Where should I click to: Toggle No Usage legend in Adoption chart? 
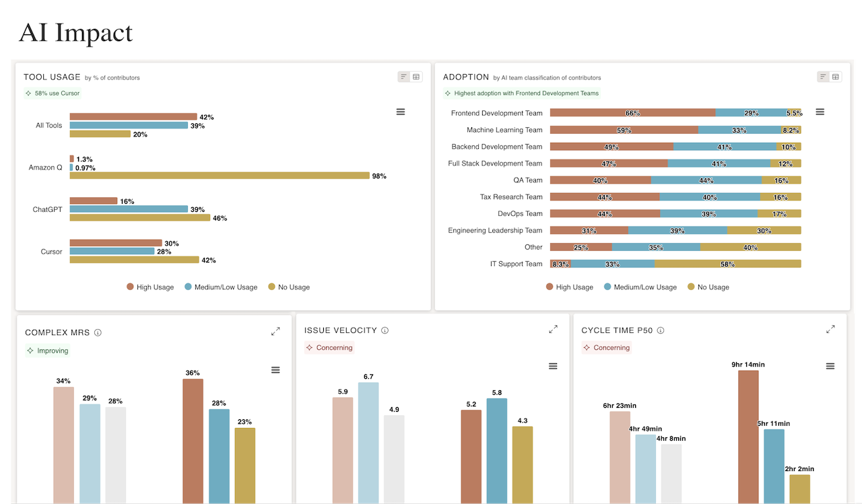click(x=708, y=287)
